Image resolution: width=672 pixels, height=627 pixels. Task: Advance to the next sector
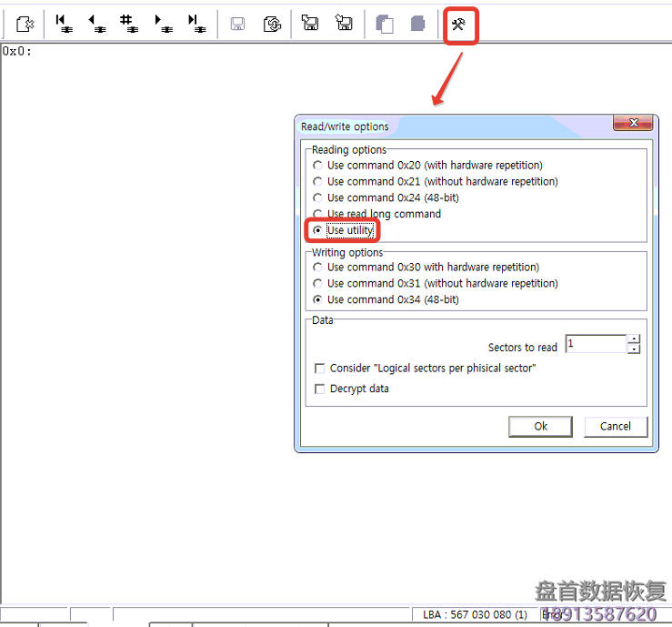[x=162, y=25]
